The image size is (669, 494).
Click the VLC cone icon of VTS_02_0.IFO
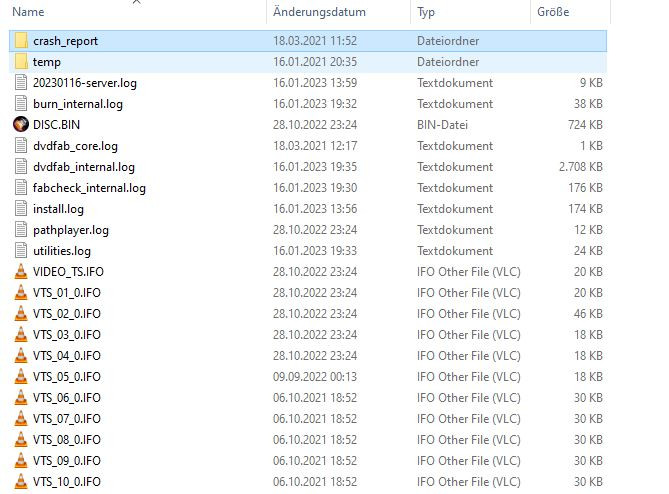(x=21, y=314)
